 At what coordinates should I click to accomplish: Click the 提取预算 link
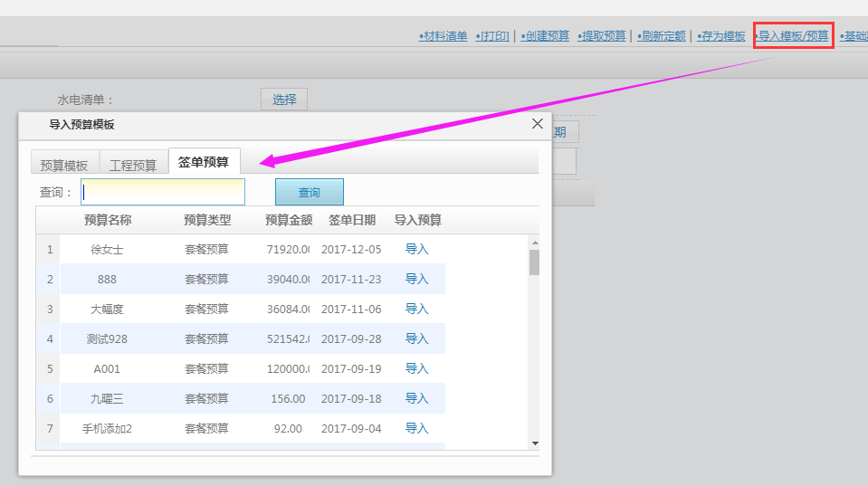601,36
